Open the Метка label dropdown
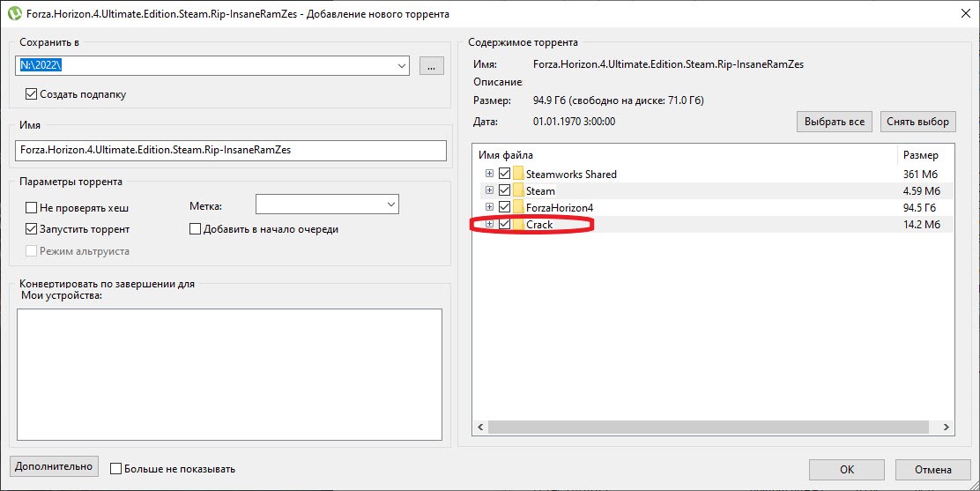 coord(391,205)
